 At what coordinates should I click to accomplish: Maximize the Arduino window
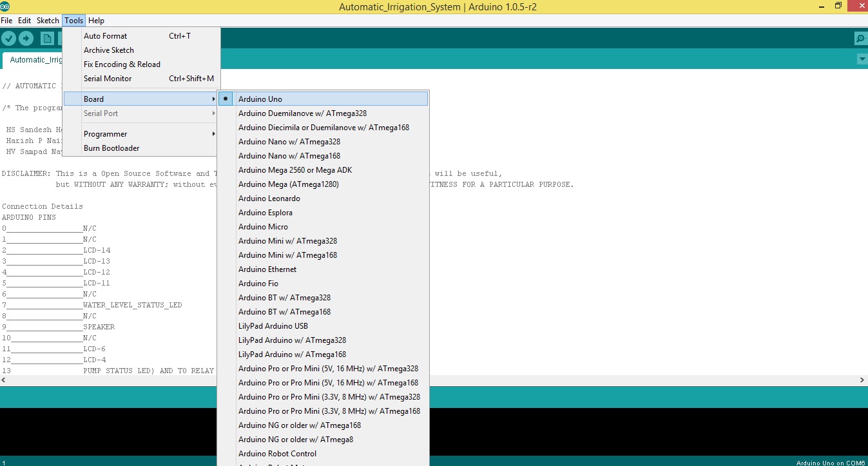(838, 6)
